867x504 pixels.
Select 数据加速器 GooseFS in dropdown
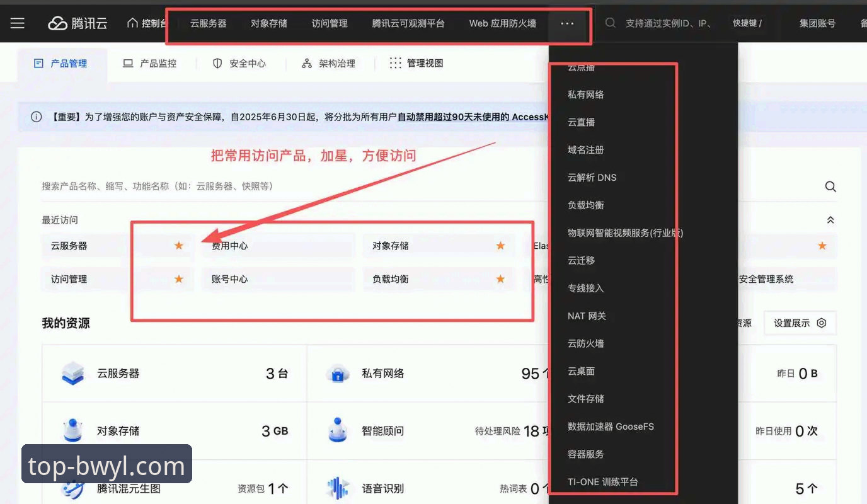pos(611,427)
